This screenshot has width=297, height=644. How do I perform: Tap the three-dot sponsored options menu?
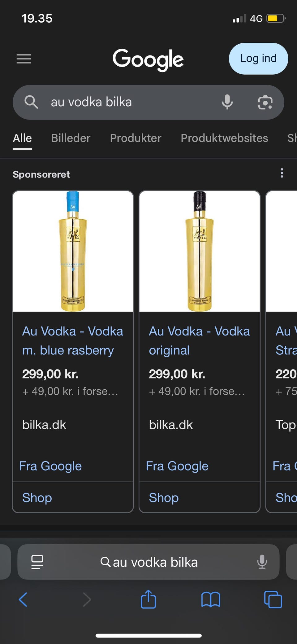click(x=282, y=173)
